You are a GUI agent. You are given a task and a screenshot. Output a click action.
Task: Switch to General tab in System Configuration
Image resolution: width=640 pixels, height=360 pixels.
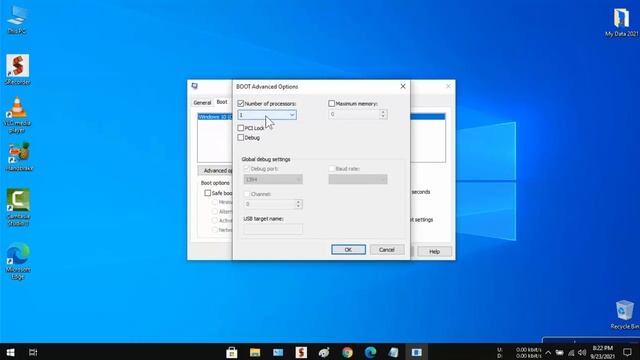tap(202, 102)
